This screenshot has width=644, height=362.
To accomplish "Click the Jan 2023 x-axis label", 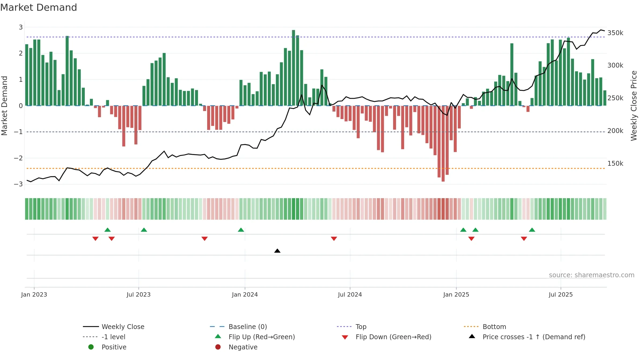I will (x=34, y=294).
